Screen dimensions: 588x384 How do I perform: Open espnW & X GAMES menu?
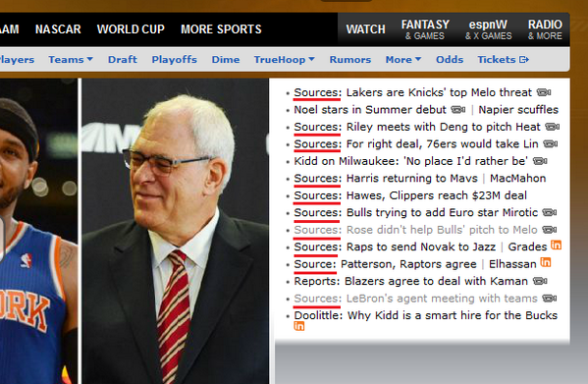click(x=488, y=29)
